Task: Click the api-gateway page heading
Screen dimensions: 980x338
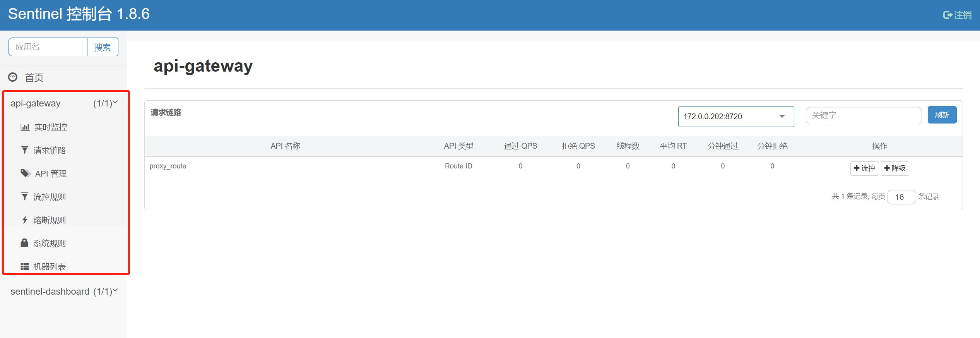Action: 203,66
